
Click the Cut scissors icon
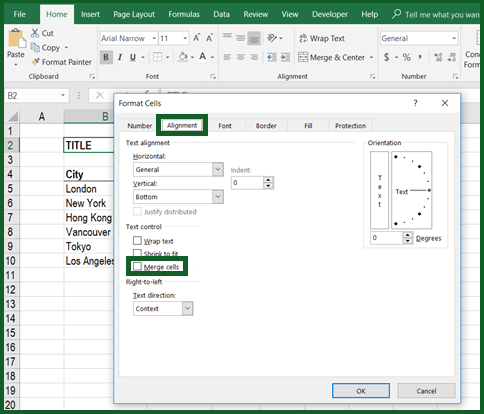(x=35, y=33)
